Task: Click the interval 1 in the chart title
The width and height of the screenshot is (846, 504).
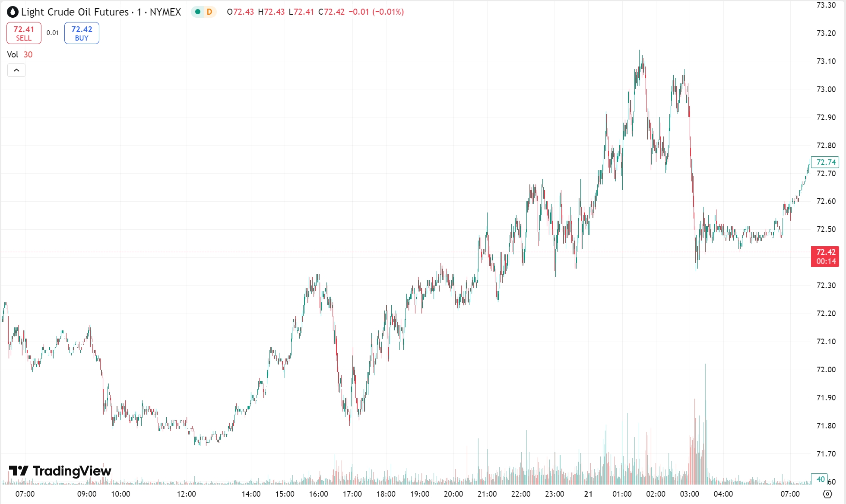Action: (x=139, y=12)
